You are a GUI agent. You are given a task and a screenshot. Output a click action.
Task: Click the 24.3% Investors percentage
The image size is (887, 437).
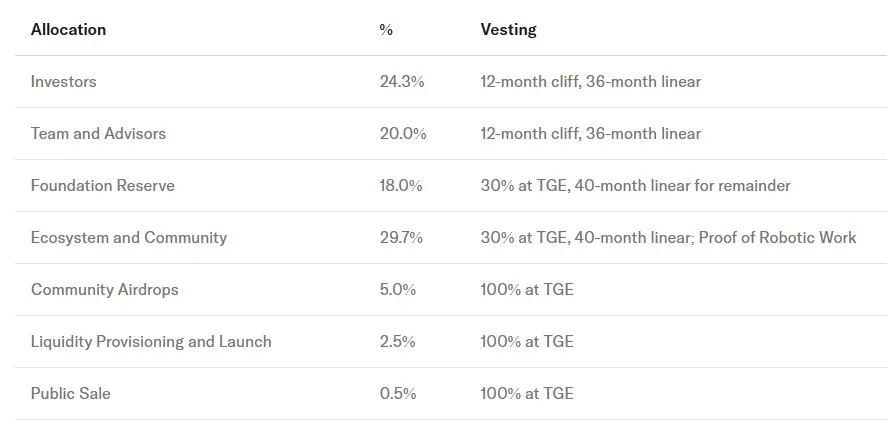click(402, 82)
